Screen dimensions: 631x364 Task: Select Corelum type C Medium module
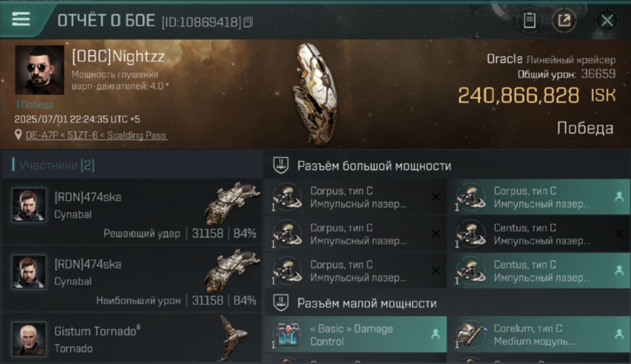[x=539, y=334]
